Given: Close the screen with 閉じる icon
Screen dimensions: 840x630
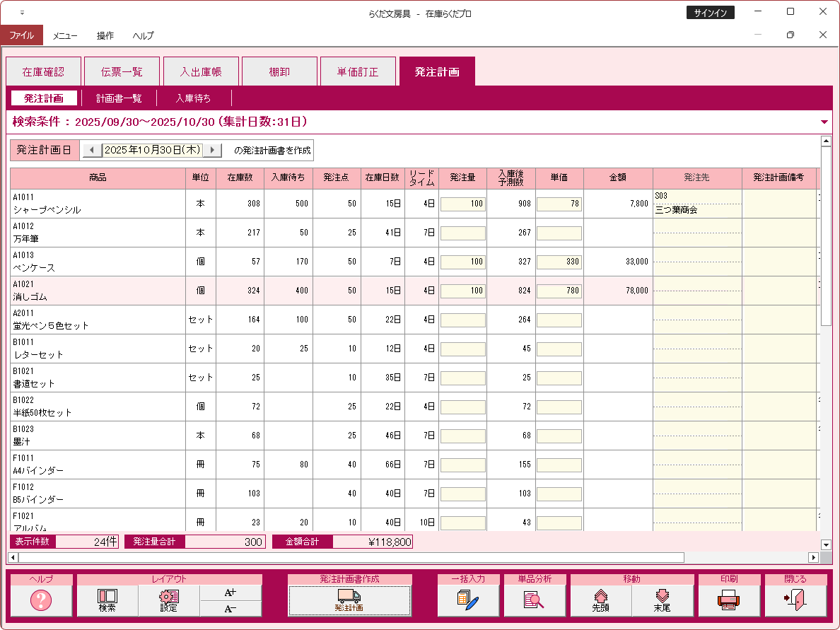Looking at the screenshot, I should (795, 600).
